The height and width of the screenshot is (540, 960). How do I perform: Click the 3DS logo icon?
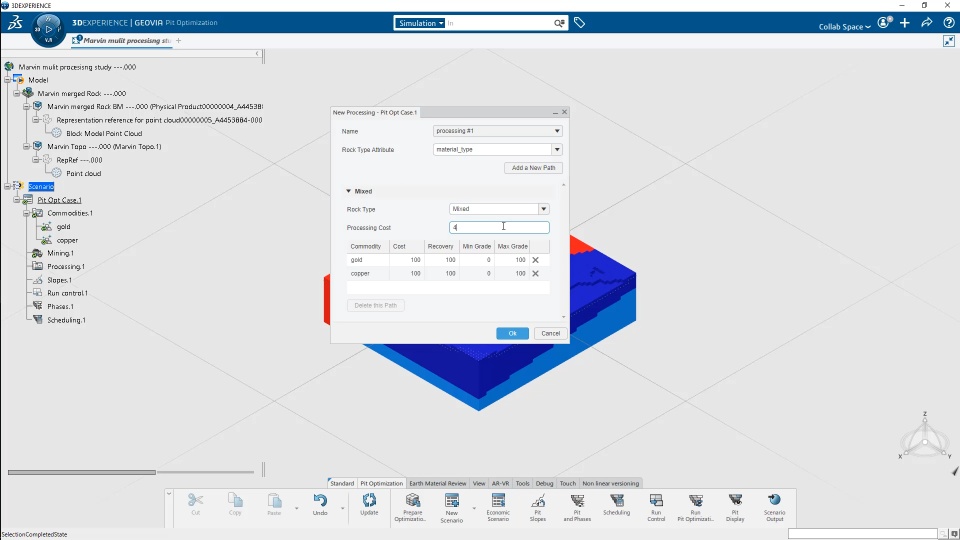point(15,23)
